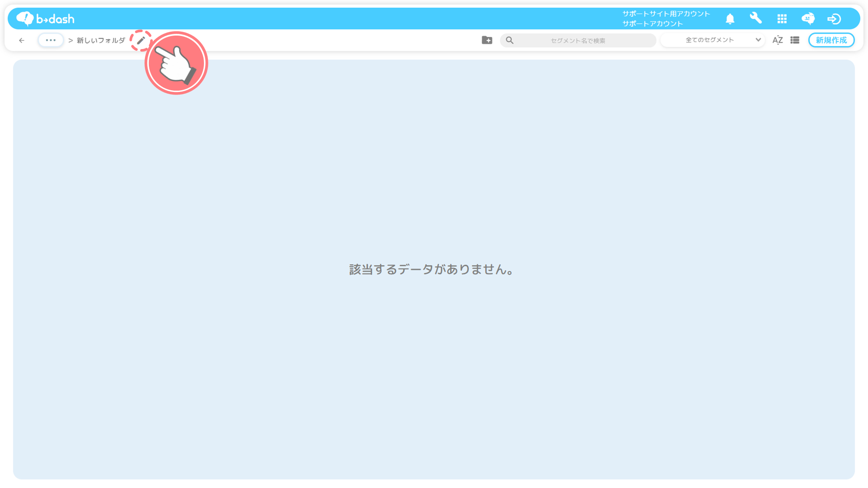Click the logout arrow icon
868x488 pixels.
[x=834, y=19]
